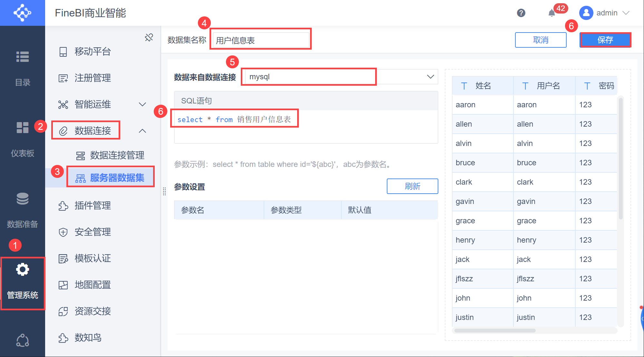The image size is (644, 357).
Task: Open the 仪表板 dashboard icon
Action: coord(23,128)
